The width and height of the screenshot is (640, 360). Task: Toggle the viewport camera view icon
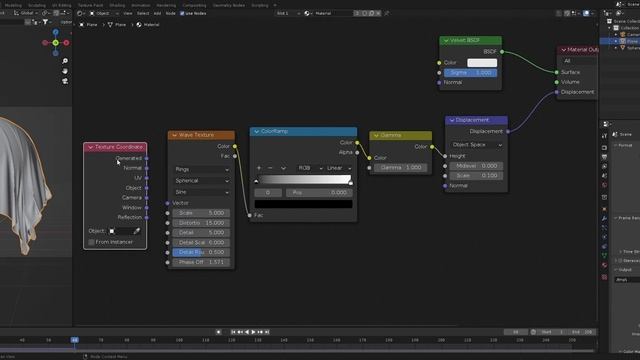point(65,81)
